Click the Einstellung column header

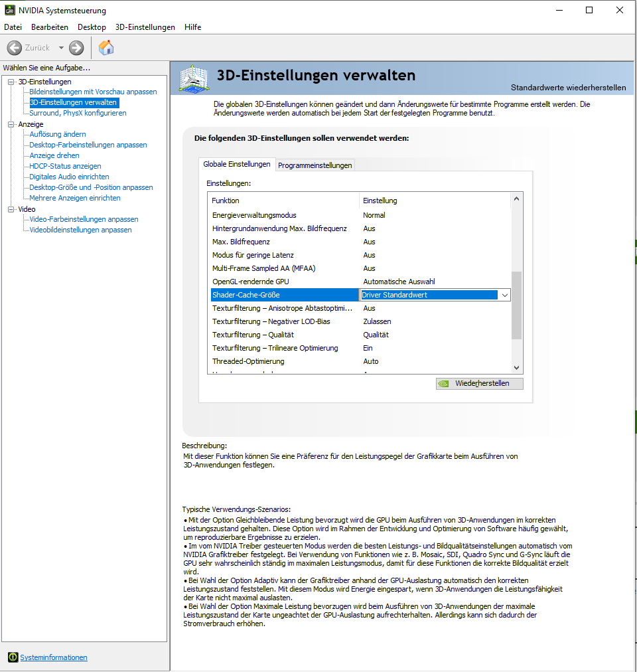tap(435, 201)
